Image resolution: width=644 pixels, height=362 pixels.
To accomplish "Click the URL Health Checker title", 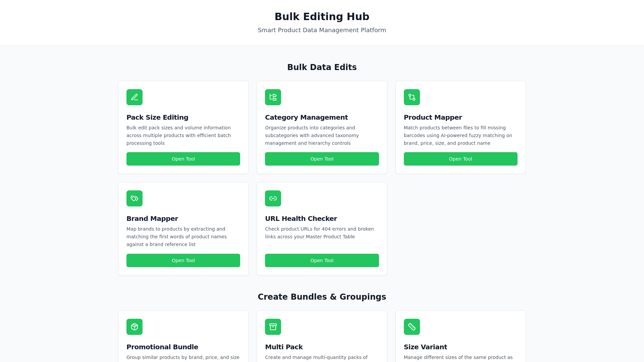I will pos(301,219).
